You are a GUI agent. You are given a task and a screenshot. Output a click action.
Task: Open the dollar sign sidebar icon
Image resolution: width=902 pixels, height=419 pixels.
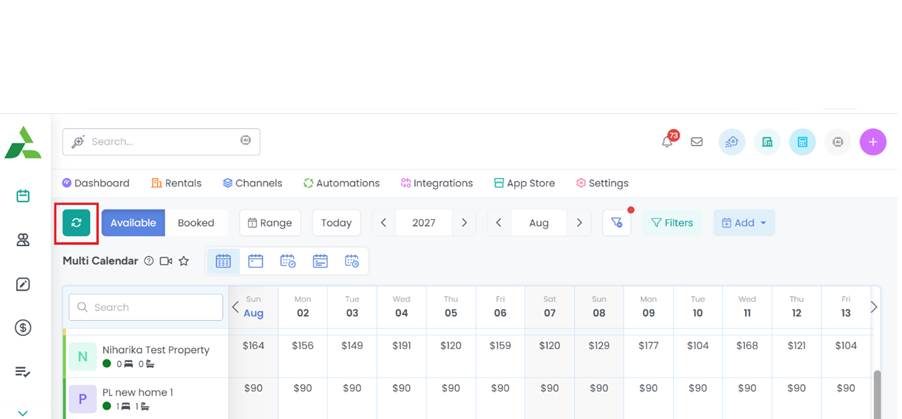pyautogui.click(x=22, y=327)
